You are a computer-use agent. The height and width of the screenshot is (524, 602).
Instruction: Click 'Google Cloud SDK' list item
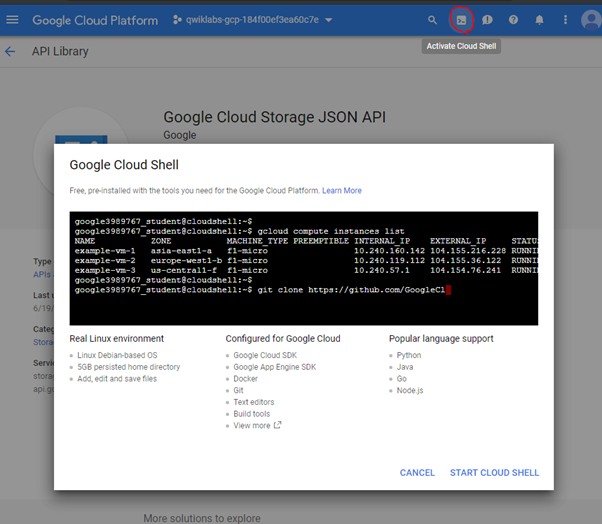pyautogui.click(x=265, y=355)
